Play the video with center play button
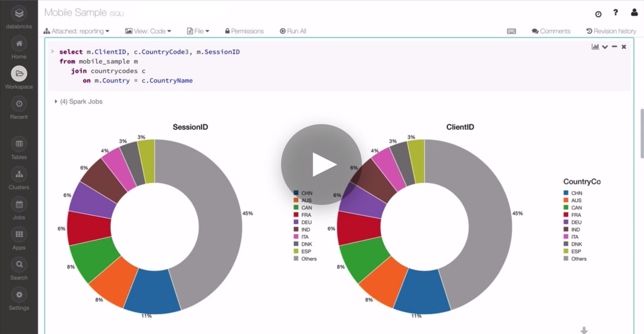644x334 pixels. [322, 165]
